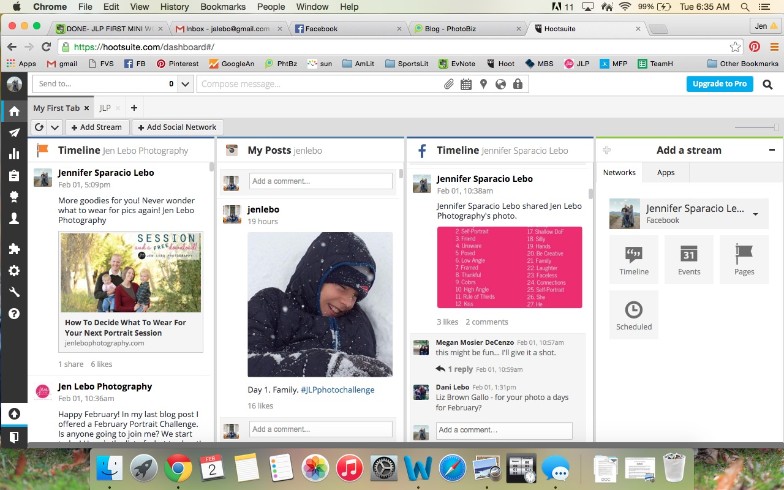
Task: Add location with the pin icon
Action: pos(483,84)
